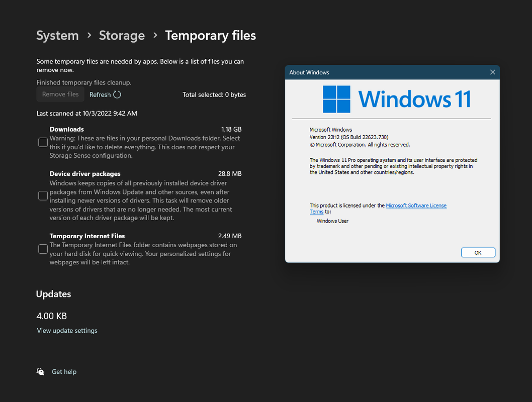Check the Device driver packages checkbox
Image resolution: width=532 pixels, height=402 pixels.
[43, 195]
